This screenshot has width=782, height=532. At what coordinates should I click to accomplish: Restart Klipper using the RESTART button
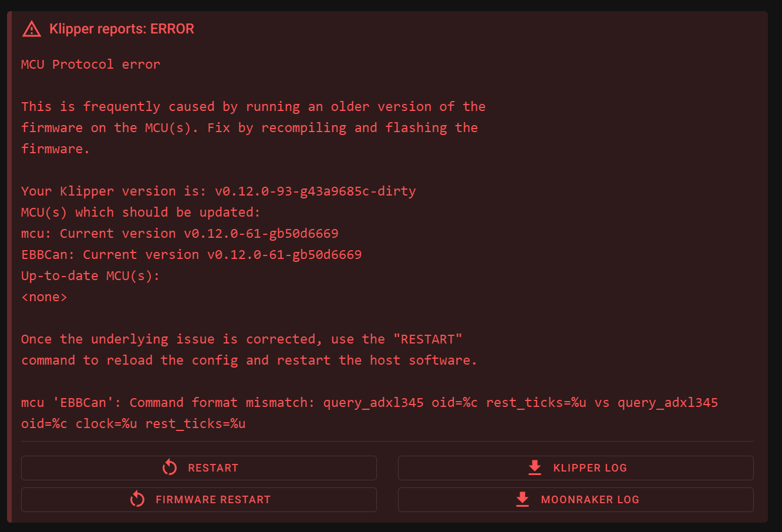[199, 468]
